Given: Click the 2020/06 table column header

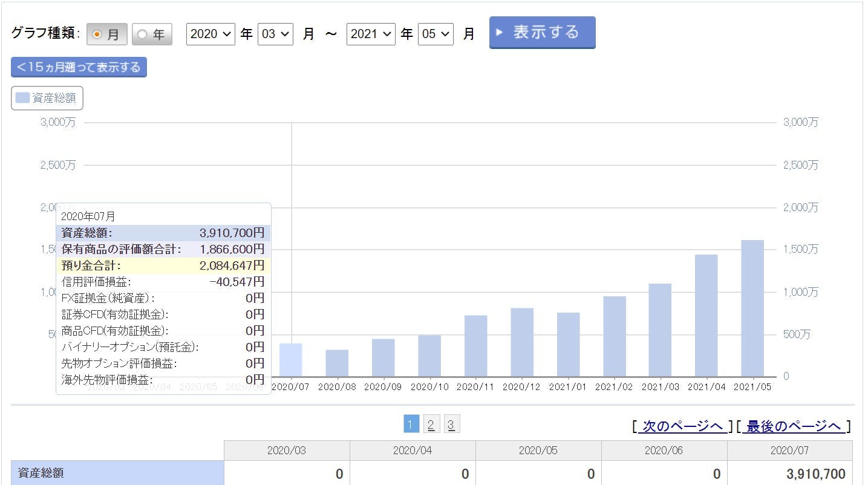Looking at the screenshot, I should (x=664, y=451).
